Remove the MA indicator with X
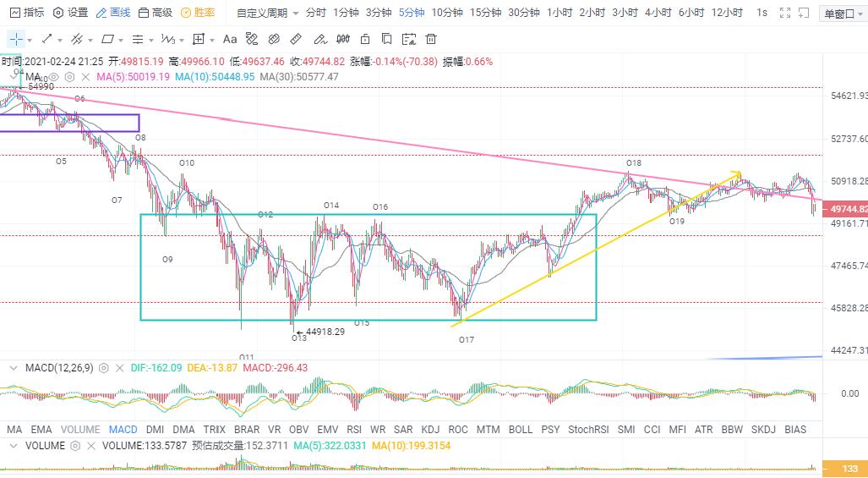Viewport: 868px width, 478px height. [85, 77]
